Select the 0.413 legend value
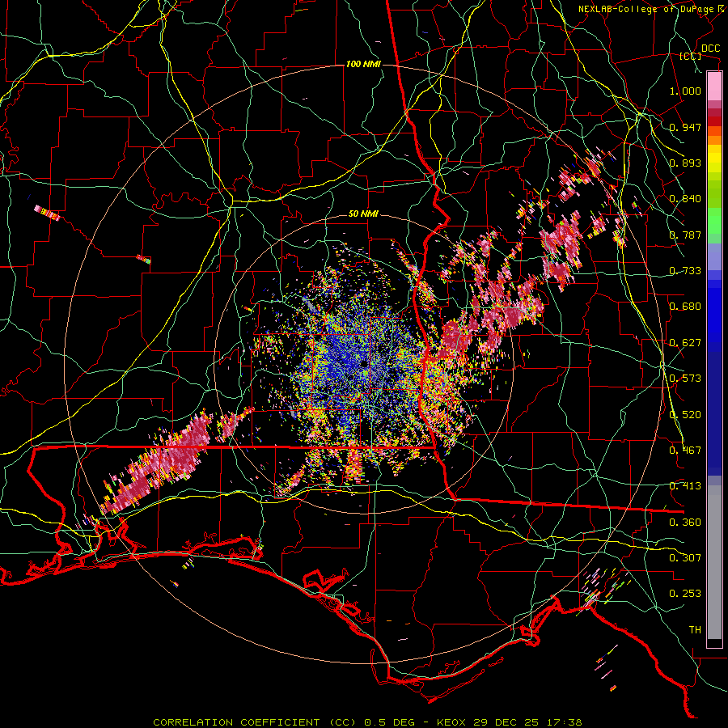The image size is (728, 728). pyautogui.click(x=685, y=486)
